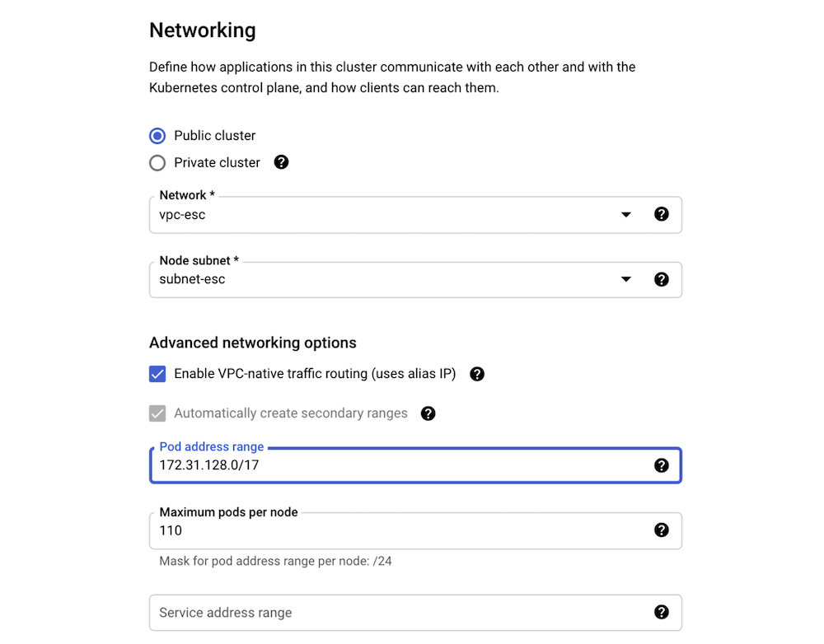Open help for Maximum pods per node
The image size is (824, 644).
tap(662, 530)
